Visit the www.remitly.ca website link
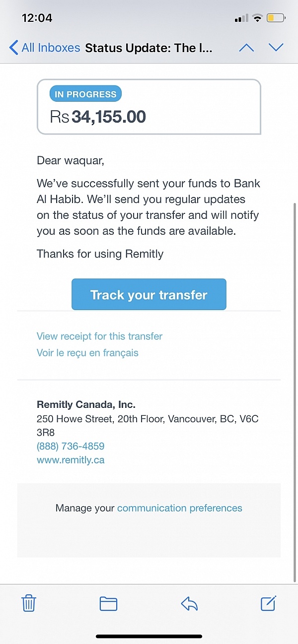 click(x=71, y=460)
